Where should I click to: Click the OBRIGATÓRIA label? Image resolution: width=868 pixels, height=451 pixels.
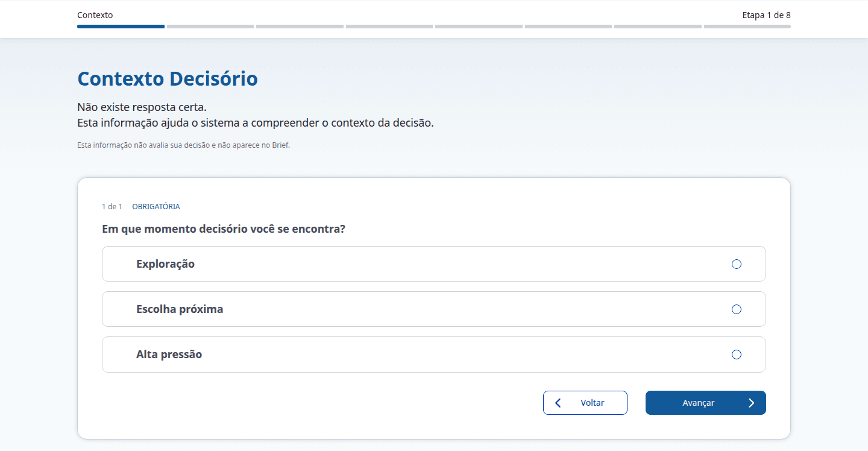point(156,207)
